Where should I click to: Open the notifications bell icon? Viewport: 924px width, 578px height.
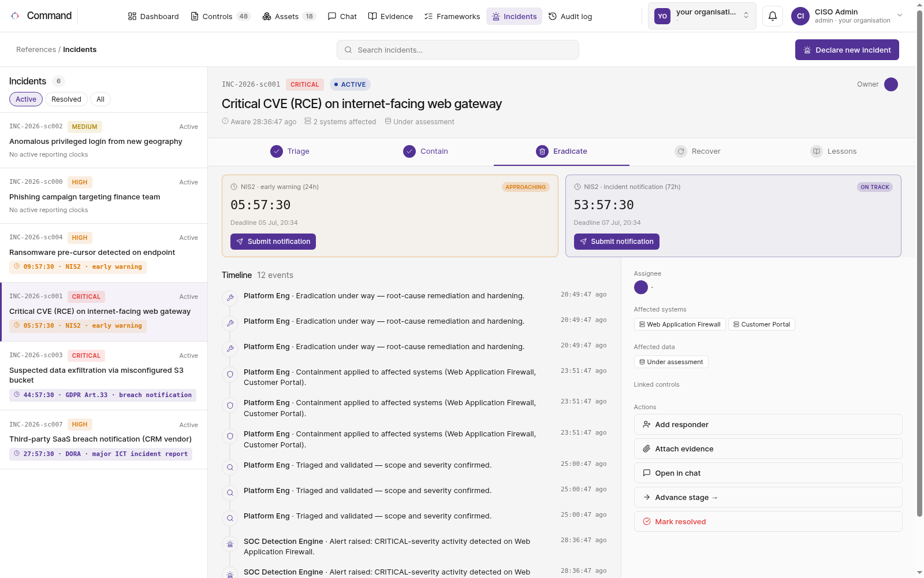pyautogui.click(x=773, y=16)
